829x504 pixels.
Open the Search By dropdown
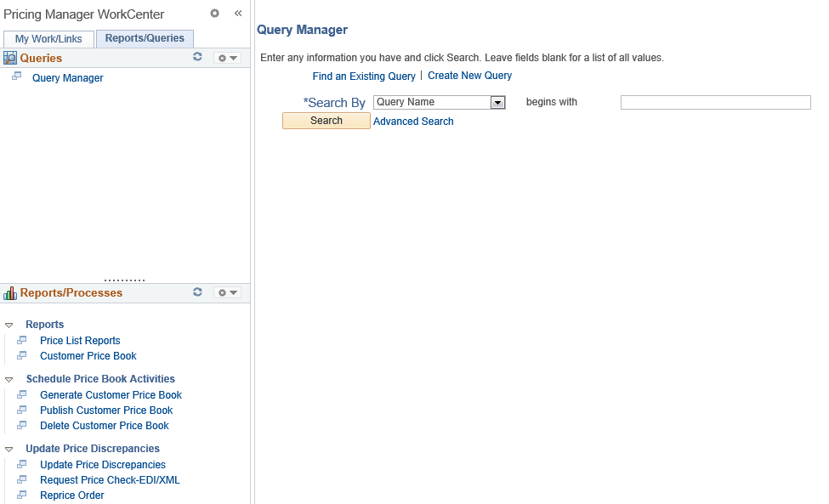(496, 102)
